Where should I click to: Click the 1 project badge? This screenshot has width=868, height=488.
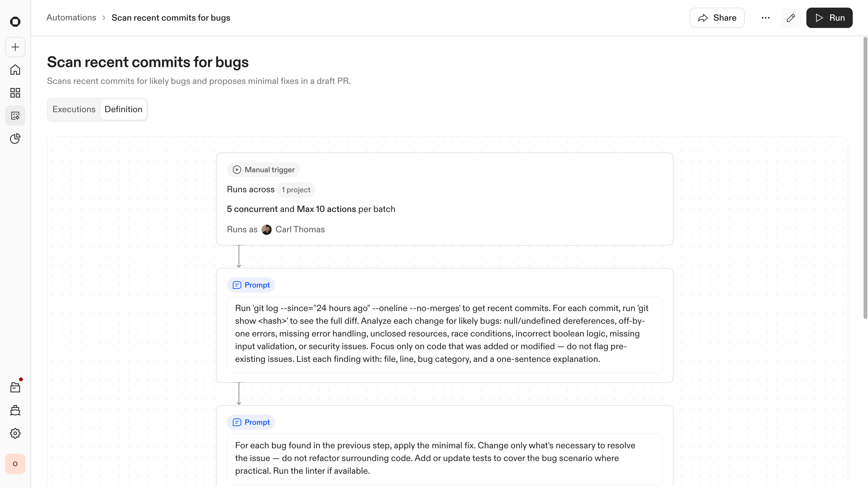click(296, 190)
